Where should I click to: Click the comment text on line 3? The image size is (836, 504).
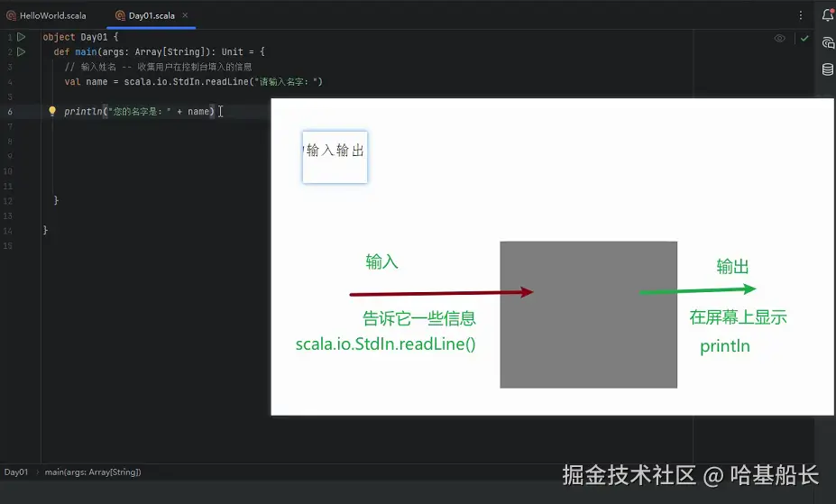[x=158, y=67]
